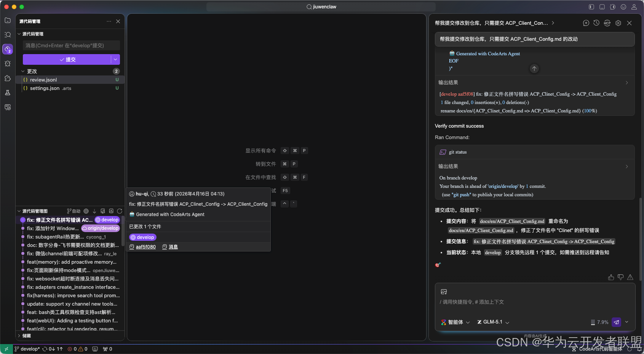Toggle the auto branch filter 自动 in graph
The width and height of the screenshot is (644, 354).
point(74,211)
